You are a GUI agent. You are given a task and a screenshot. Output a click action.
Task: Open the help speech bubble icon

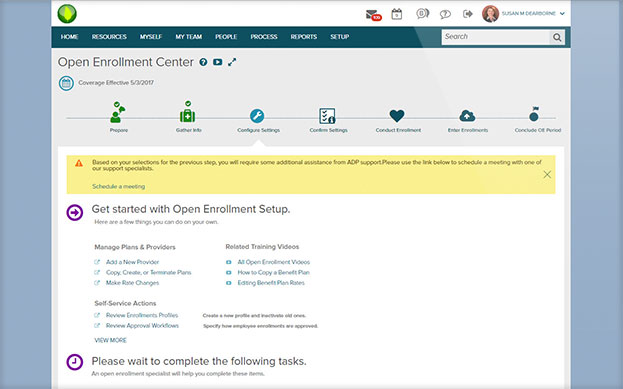[x=445, y=15]
